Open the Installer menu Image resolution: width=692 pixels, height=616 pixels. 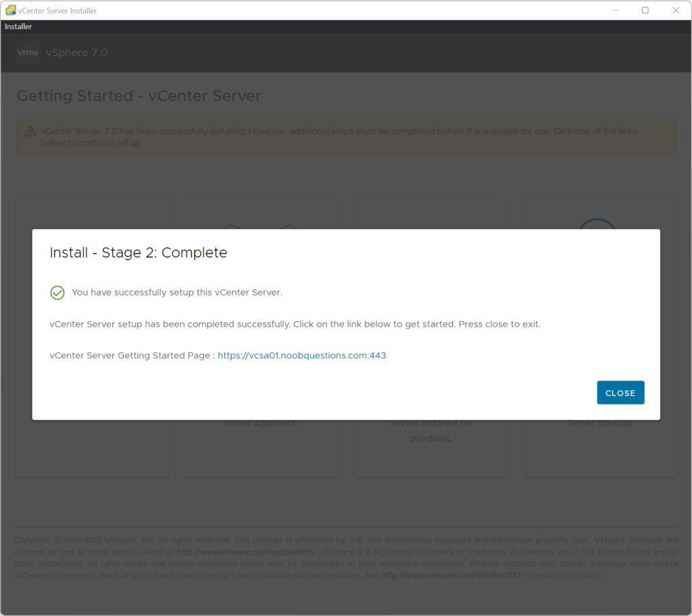point(18,26)
